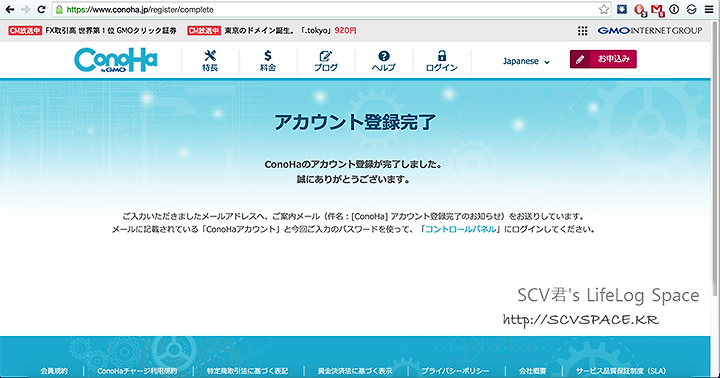This screenshot has height=378, width=720.
Task: Open プライバシーポリシー footer link
Action: click(x=455, y=371)
